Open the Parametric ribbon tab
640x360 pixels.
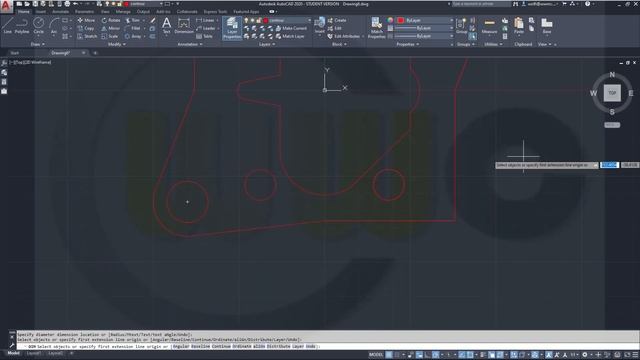[84, 12]
